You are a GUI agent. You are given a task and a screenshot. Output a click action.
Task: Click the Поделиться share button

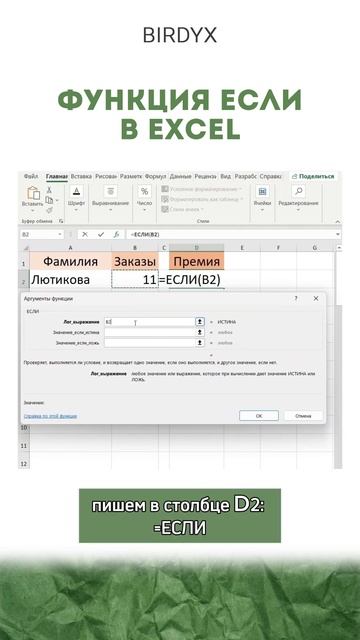pyautogui.click(x=313, y=176)
